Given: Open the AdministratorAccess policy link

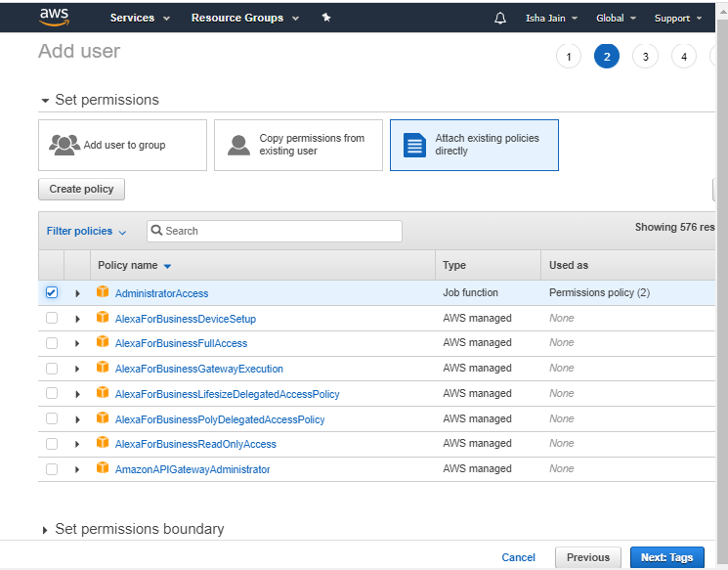Looking at the screenshot, I should click(x=161, y=293).
